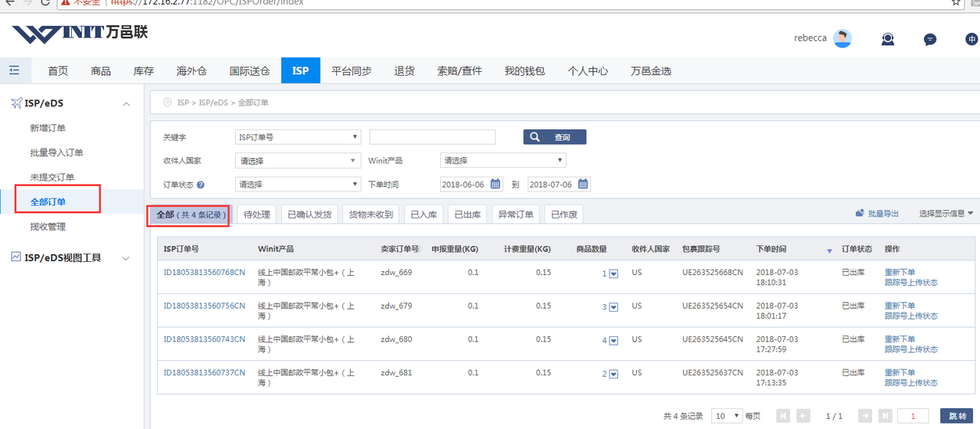Go to the last page of results
The height and width of the screenshot is (429, 980).
[x=886, y=415]
